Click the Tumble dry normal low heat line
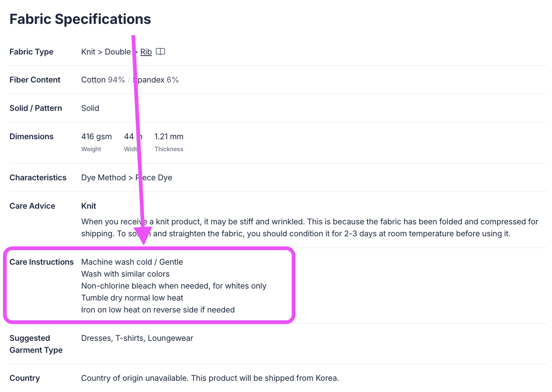The height and width of the screenshot is (392, 552). (x=132, y=298)
